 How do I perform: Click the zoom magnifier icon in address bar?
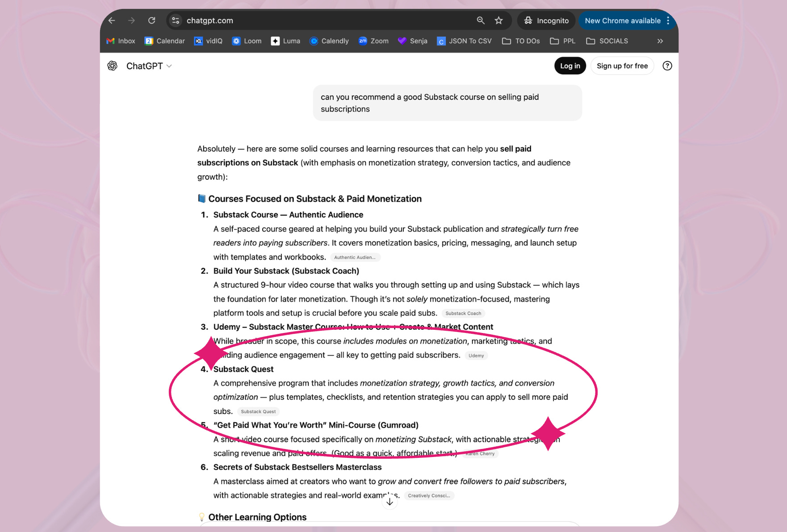pos(481,21)
